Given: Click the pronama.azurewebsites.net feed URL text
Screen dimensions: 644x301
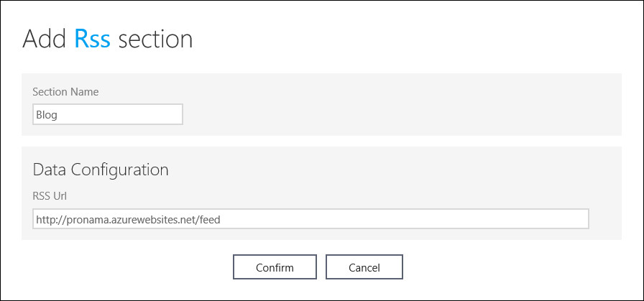Looking at the screenshot, I should (128, 219).
